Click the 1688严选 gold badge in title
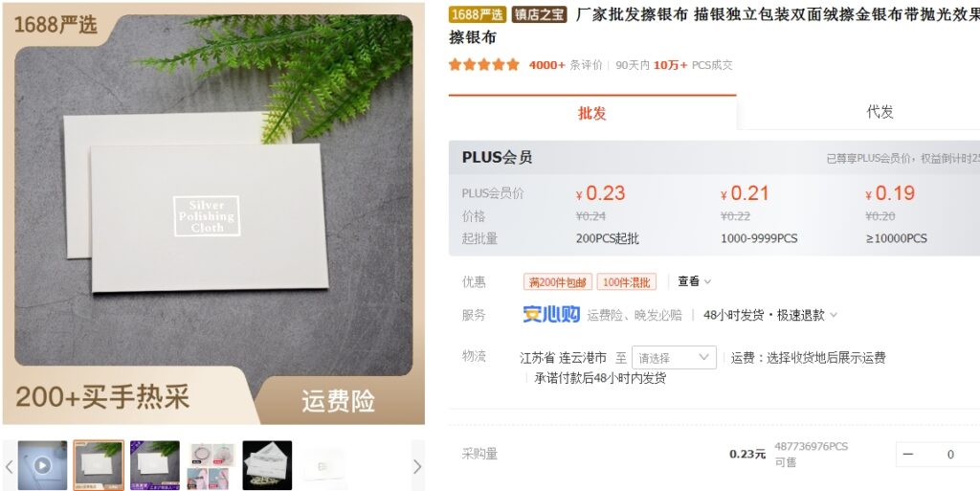Image resolution: width=980 pixels, height=491 pixels. click(x=478, y=15)
